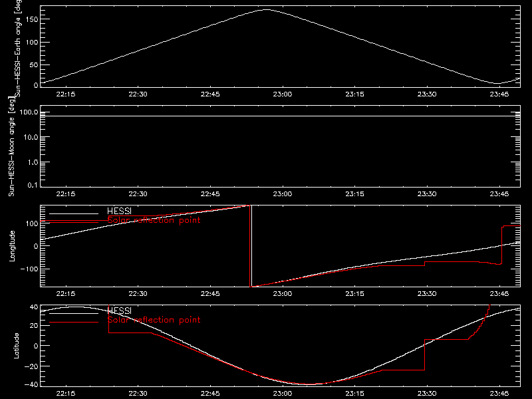Click 23:45 time label under Earth angle plot
532x399 pixels.
tap(499, 94)
